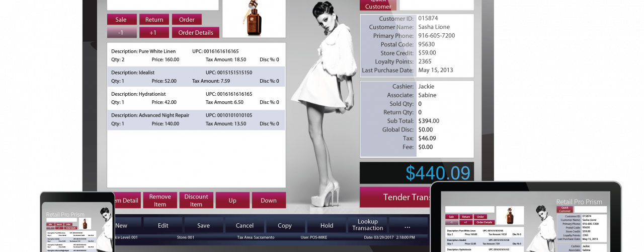
Task: Tap Order Details on the tablet
Action: click(484, 222)
